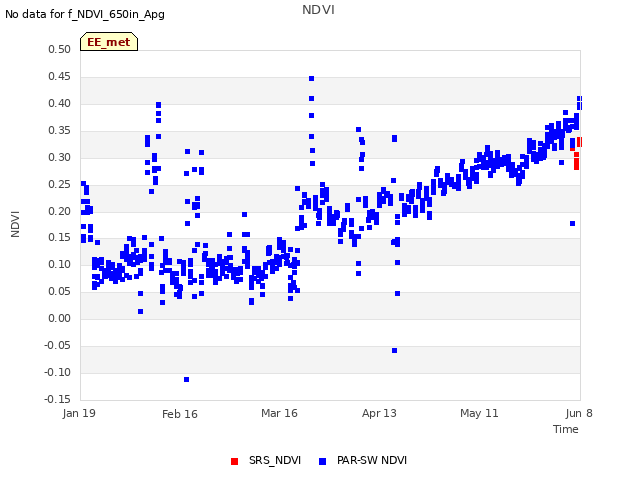Click the 0.10 y-axis tick label
This screenshot has height=480, width=640.
59,264
